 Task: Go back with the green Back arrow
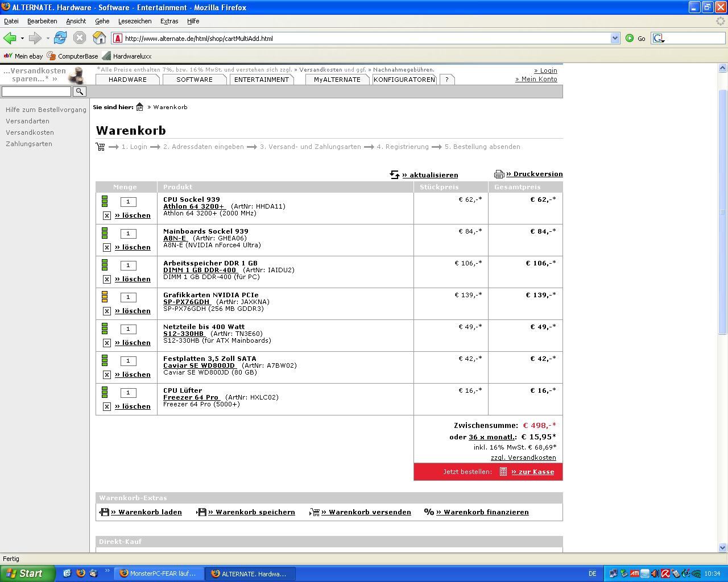pos(10,38)
